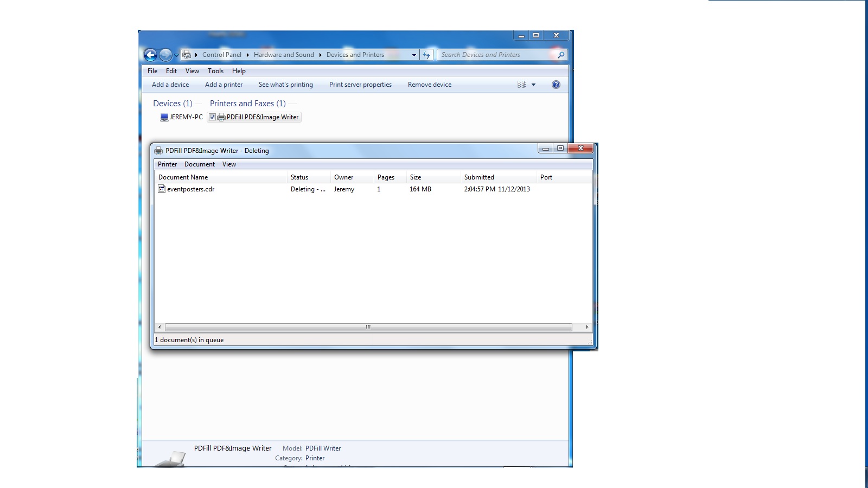This screenshot has height=488, width=868.
Task: Open the Tools menu
Action: pos(215,71)
